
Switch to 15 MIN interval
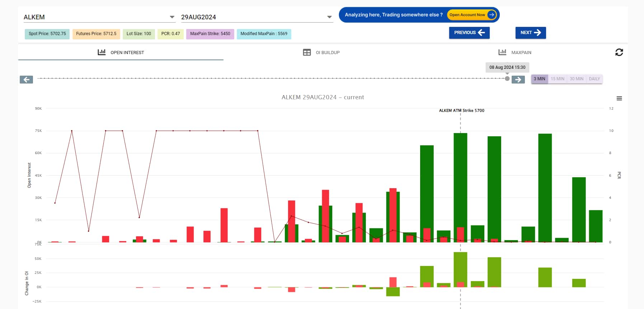(x=558, y=79)
